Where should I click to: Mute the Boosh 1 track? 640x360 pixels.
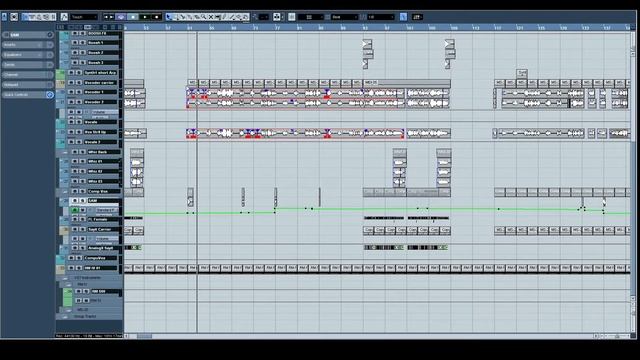[x=75, y=42]
